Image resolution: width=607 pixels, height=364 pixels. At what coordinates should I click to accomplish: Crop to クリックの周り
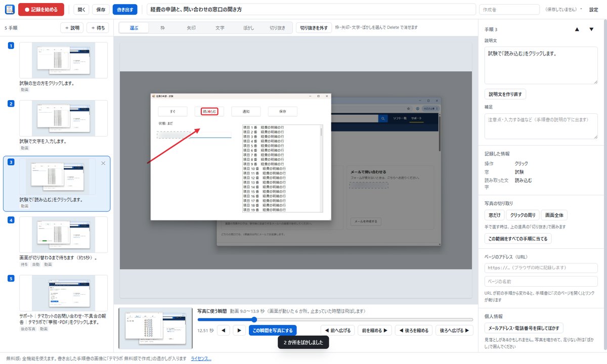524,215
